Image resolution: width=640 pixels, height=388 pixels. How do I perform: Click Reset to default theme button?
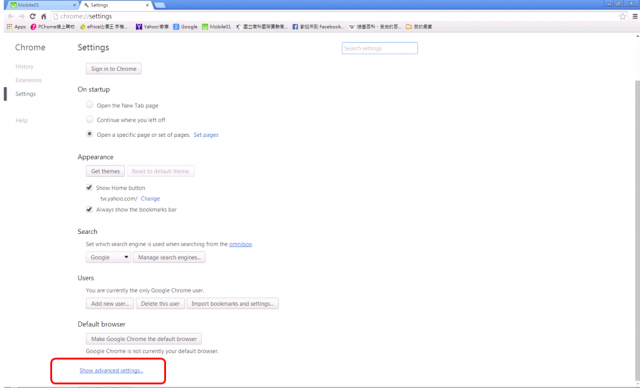click(x=160, y=171)
